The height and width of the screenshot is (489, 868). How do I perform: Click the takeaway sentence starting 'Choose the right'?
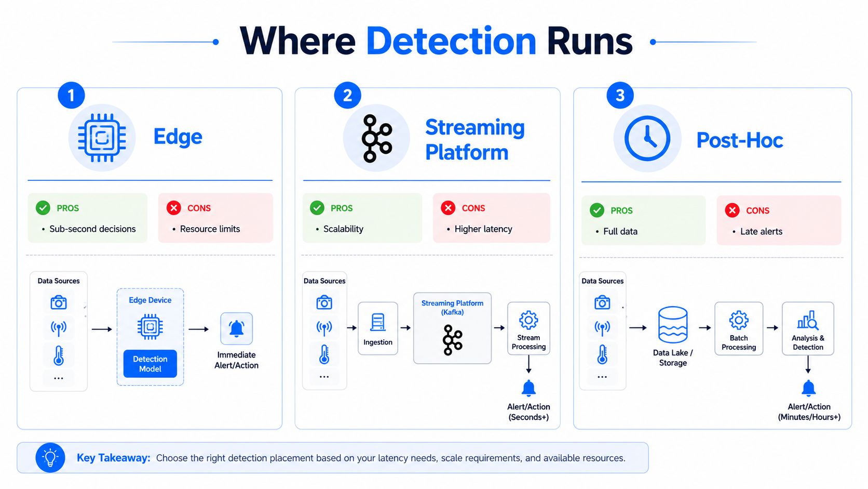click(390, 458)
